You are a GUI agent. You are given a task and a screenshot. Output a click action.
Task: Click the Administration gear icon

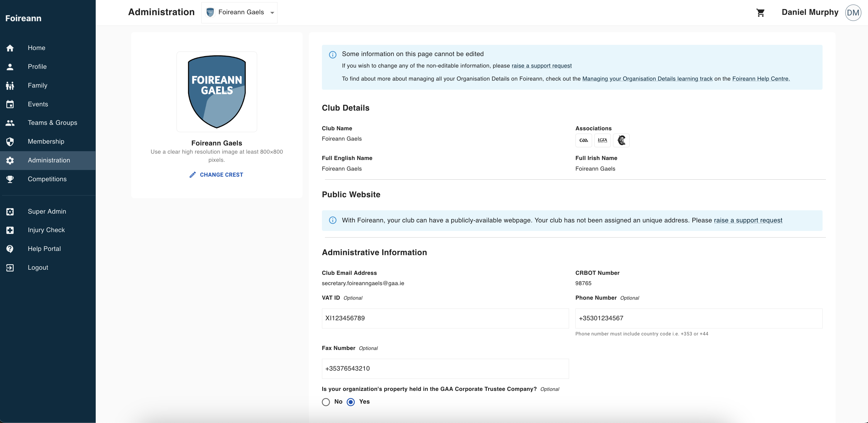click(10, 160)
